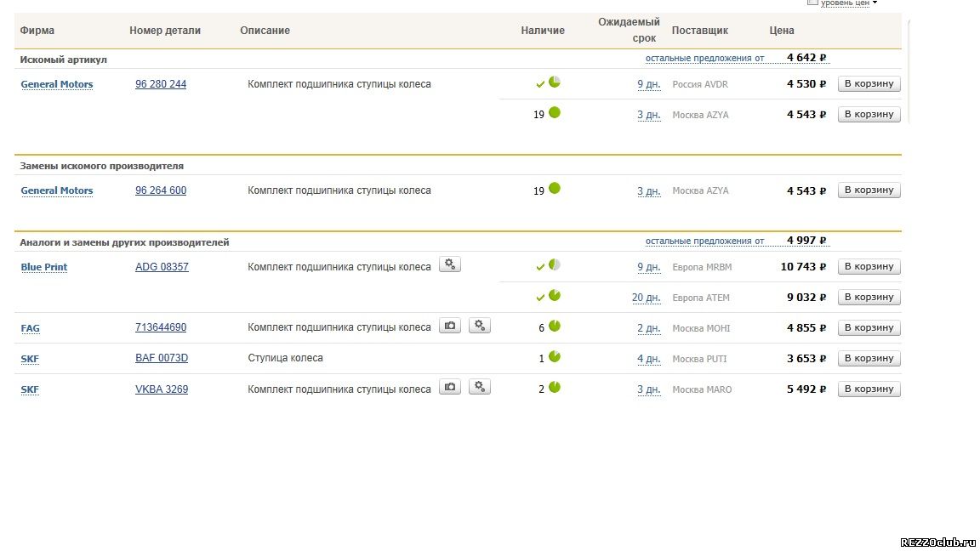The image size is (980, 551).
Task: Open the SKF link for BAF 0073D
Action: point(30,359)
